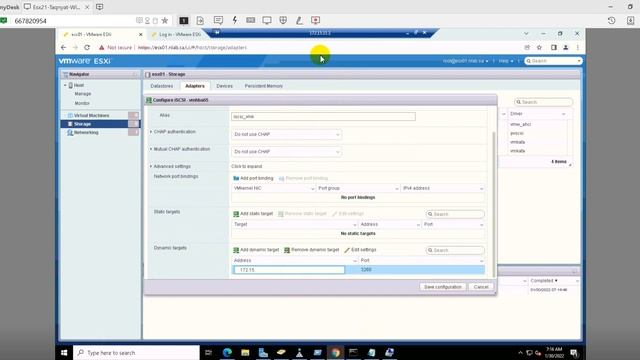Open browser three-dot menu

click(578, 47)
